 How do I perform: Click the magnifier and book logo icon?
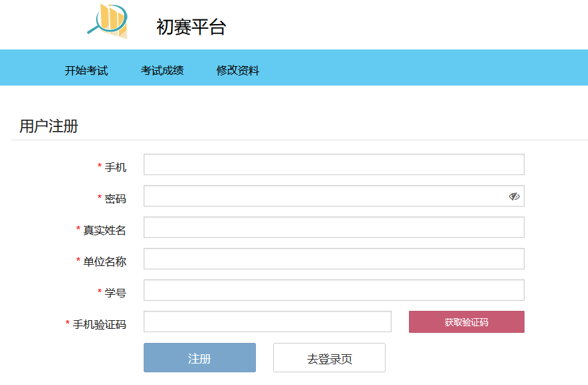click(x=108, y=21)
